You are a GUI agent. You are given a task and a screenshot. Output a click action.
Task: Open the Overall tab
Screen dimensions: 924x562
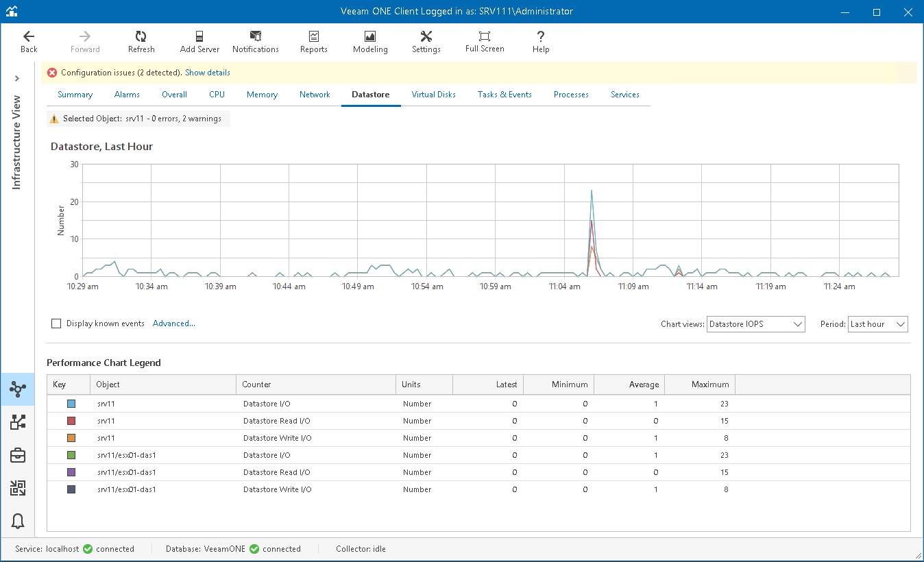tap(174, 95)
